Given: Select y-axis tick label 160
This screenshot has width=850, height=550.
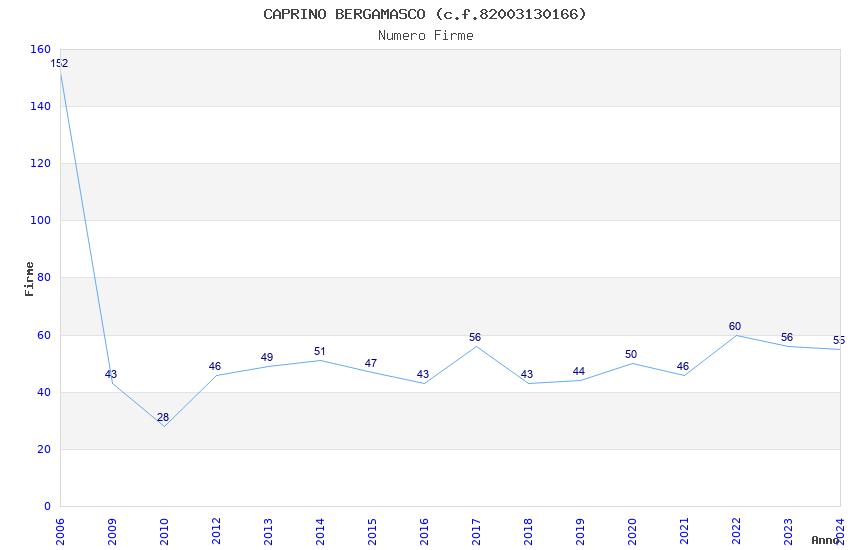Looking at the screenshot, I should click(41, 49).
